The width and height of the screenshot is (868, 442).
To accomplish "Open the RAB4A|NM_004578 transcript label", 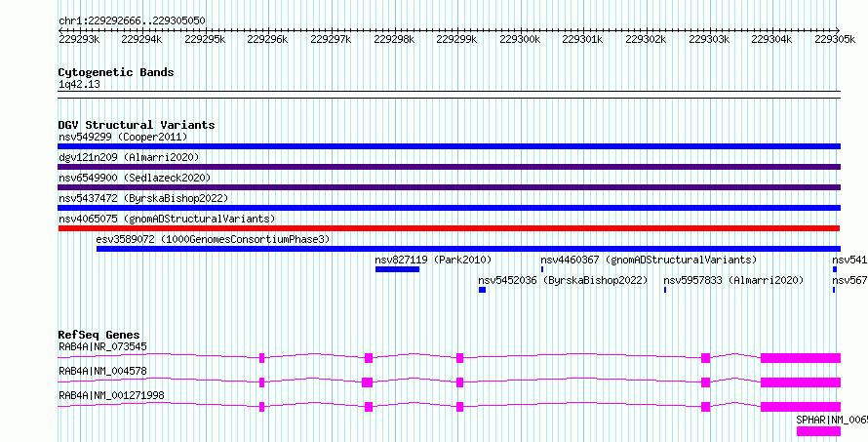I will point(102,371).
